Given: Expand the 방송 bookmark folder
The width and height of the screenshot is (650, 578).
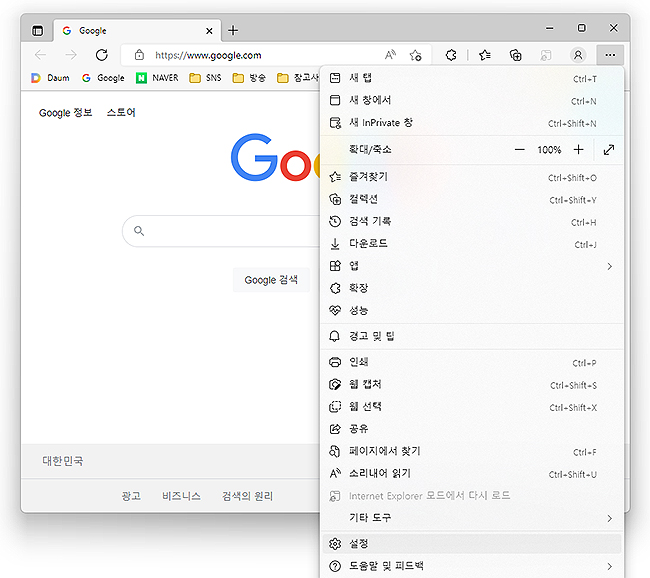Looking at the screenshot, I should click(x=249, y=78).
